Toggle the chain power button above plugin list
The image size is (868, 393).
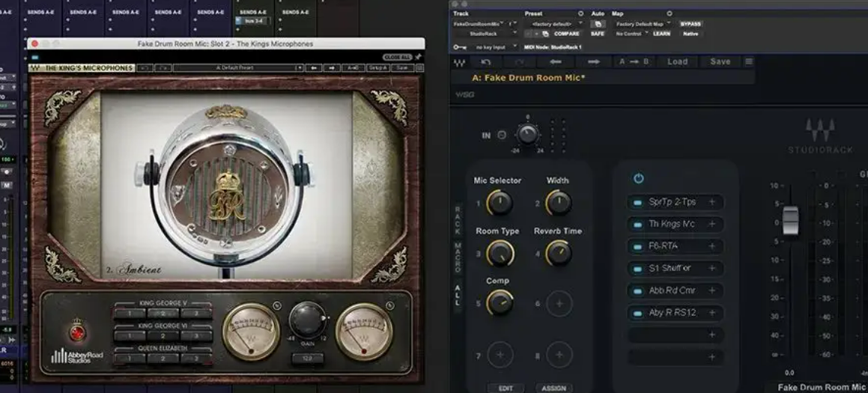pos(638,178)
